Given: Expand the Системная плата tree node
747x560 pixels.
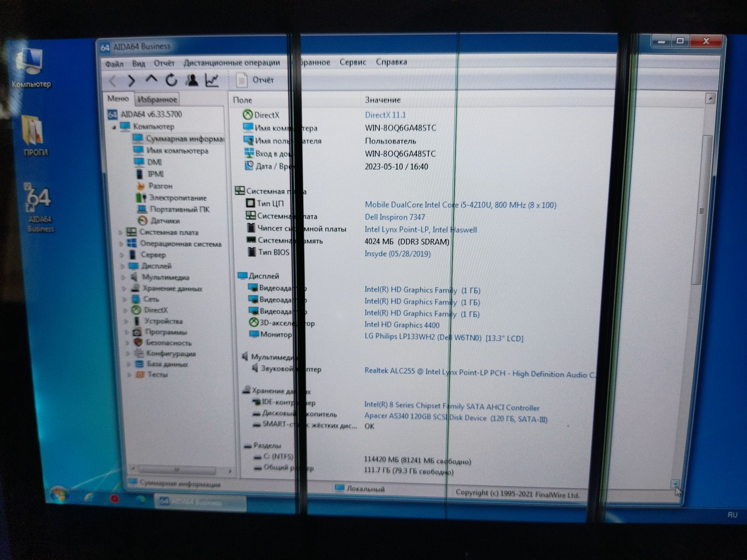Looking at the screenshot, I should click(121, 232).
